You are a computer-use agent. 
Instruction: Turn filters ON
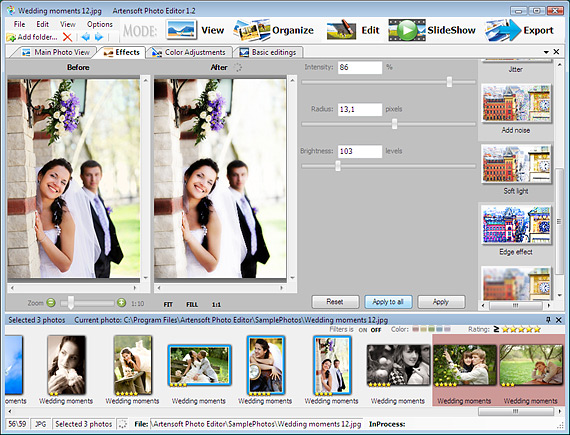(362, 330)
